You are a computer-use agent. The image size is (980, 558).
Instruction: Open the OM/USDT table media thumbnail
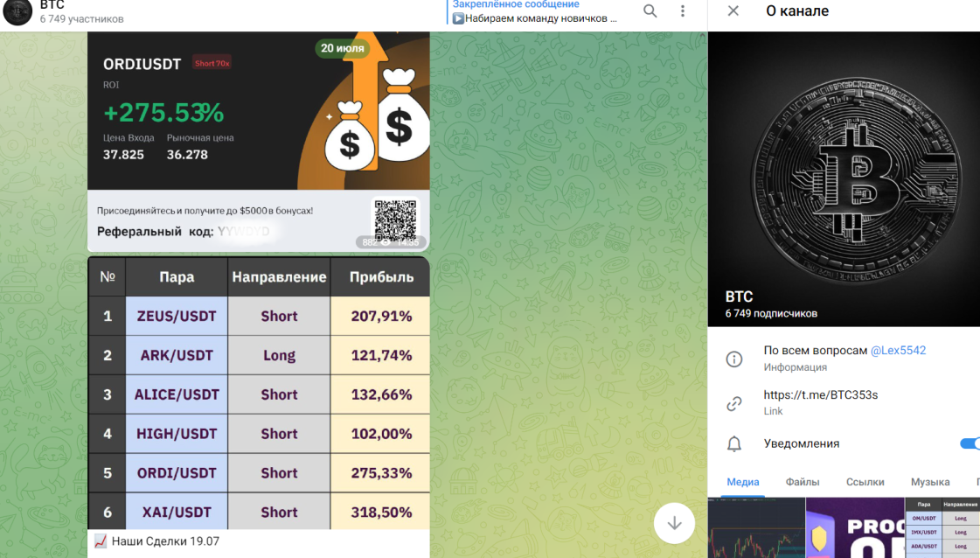click(942, 528)
